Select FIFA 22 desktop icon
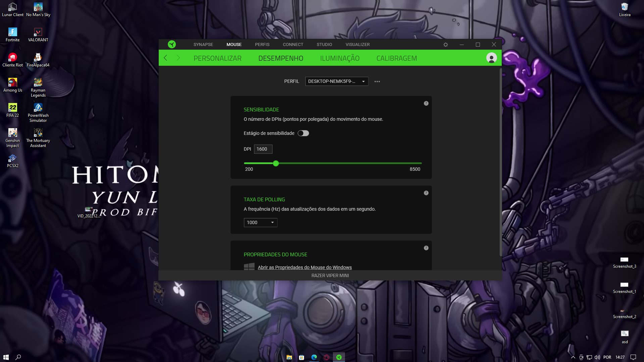This screenshot has height=362, width=644. point(13,110)
